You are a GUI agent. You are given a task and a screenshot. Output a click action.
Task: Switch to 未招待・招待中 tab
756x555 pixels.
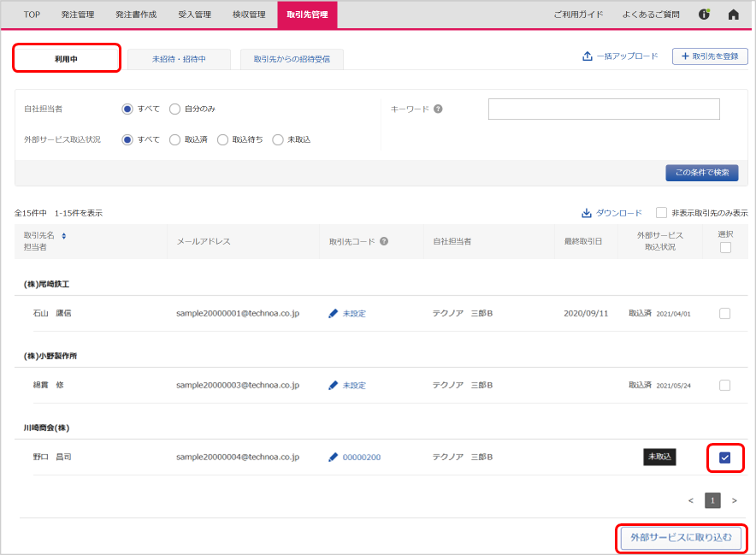coord(179,59)
